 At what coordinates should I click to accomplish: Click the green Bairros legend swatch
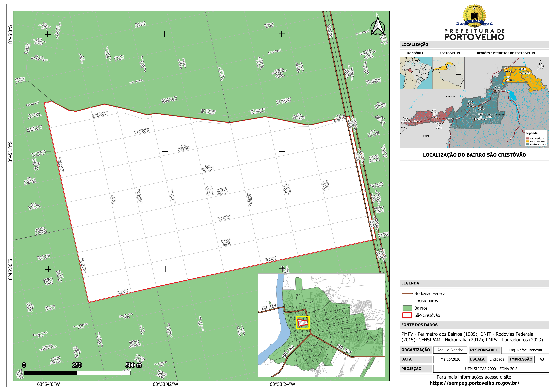click(x=407, y=308)
